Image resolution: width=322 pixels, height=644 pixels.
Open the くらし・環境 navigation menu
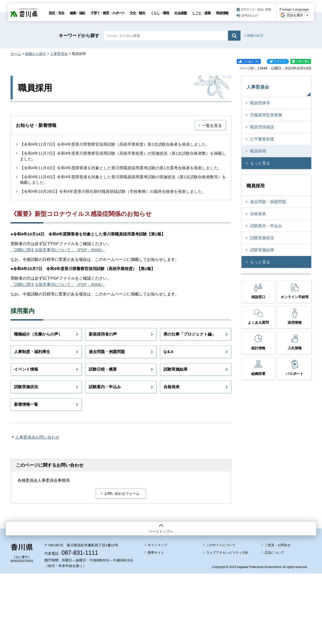[160, 13]
